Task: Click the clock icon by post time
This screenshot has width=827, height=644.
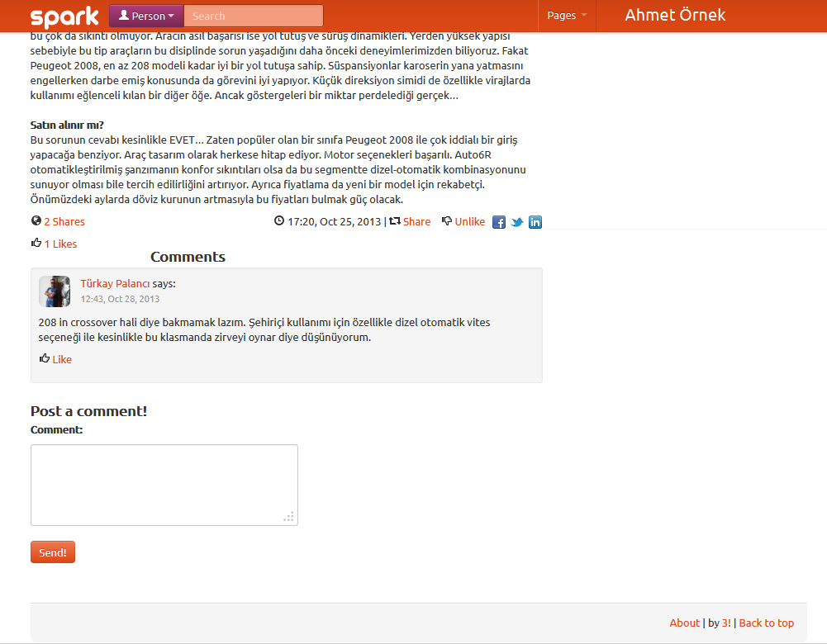Action: click(279, 220)
